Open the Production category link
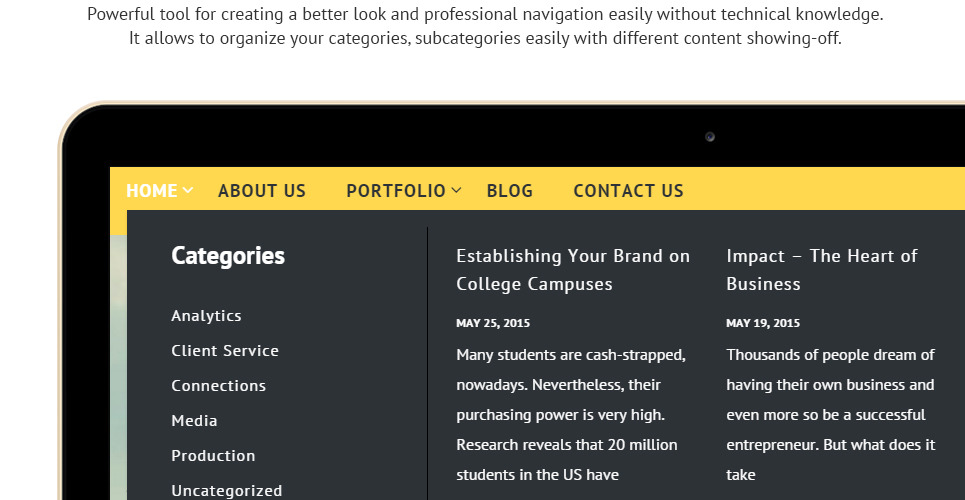 pos(213,456)
